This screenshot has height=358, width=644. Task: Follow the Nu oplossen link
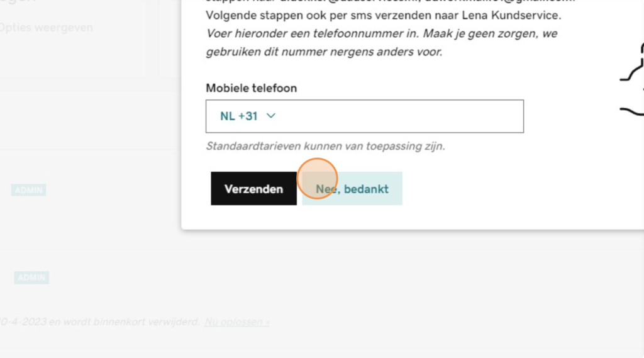click(237, 322)
